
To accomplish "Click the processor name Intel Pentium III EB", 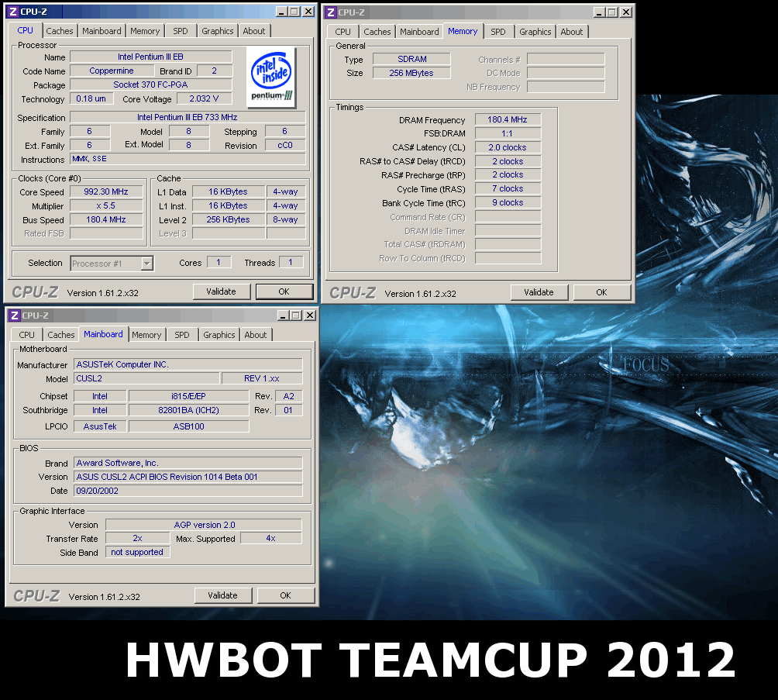I will [x=151, y=57].
